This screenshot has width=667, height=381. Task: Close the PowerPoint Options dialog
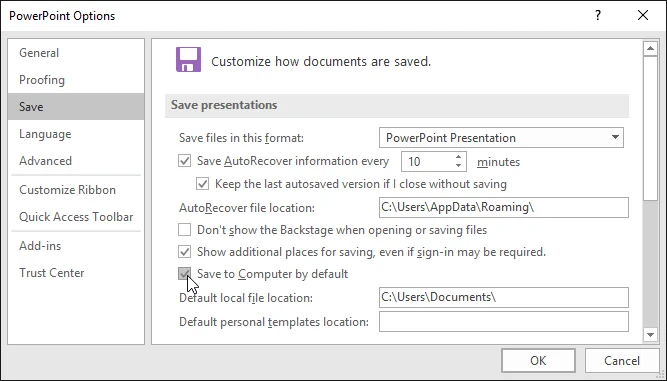pyautogui.click(x=643, y=15)
